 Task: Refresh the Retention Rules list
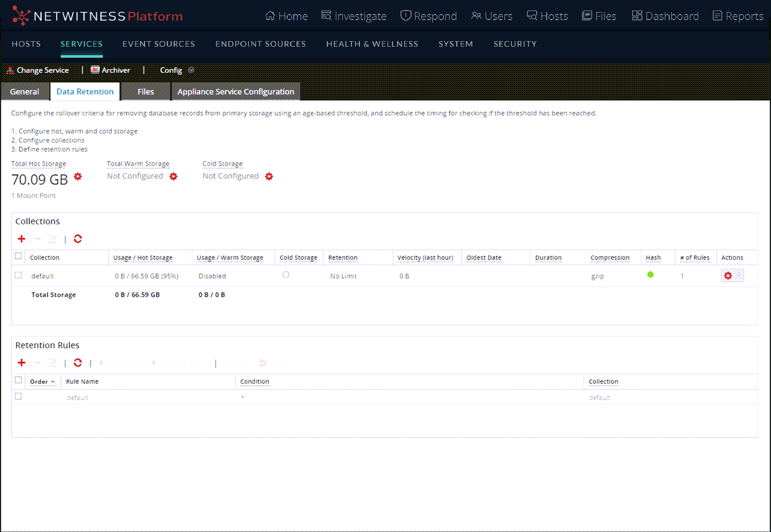tap(78, 363)
